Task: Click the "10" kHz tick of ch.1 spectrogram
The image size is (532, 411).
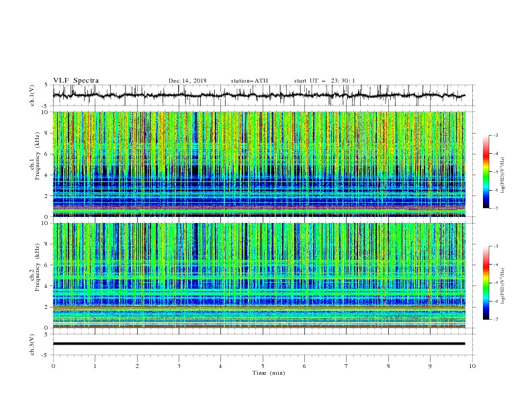Action: coord(46,112)
